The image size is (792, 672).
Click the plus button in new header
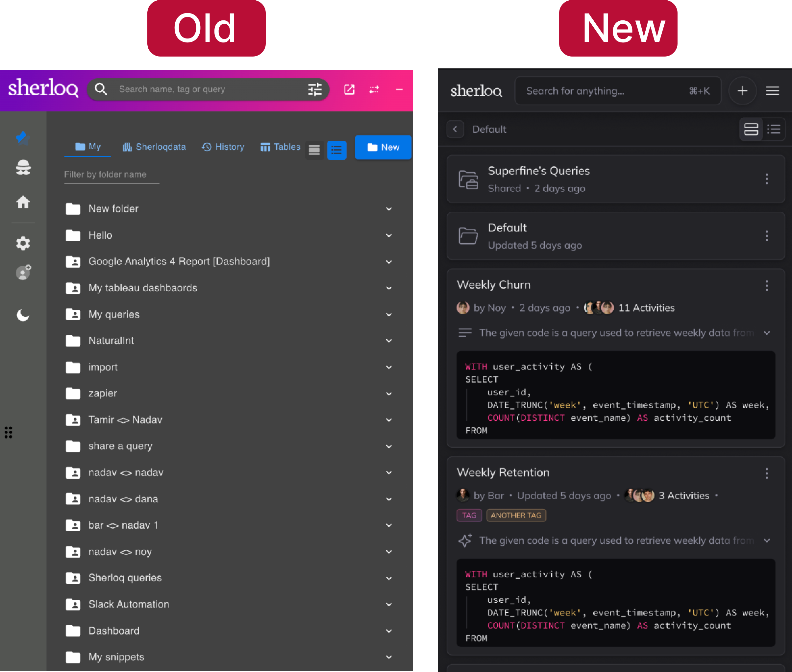click(742, 91)
